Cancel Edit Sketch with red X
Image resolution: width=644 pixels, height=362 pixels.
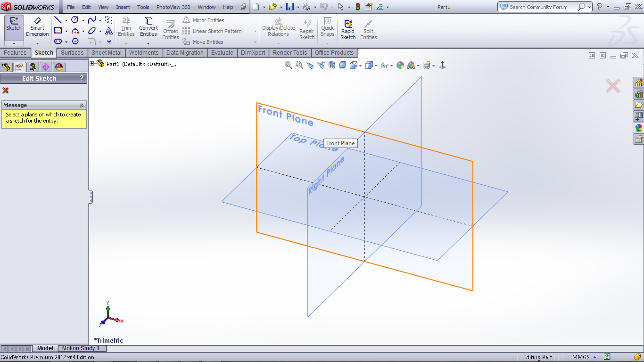pyautogui.click(x=6, y=90)
